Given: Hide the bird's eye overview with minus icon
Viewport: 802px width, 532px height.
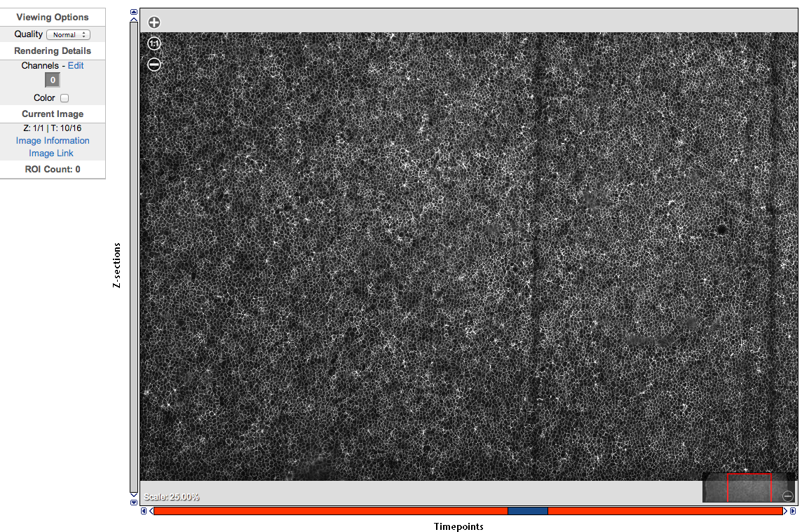Looking at the screenshot, I should tap(788, 496).
